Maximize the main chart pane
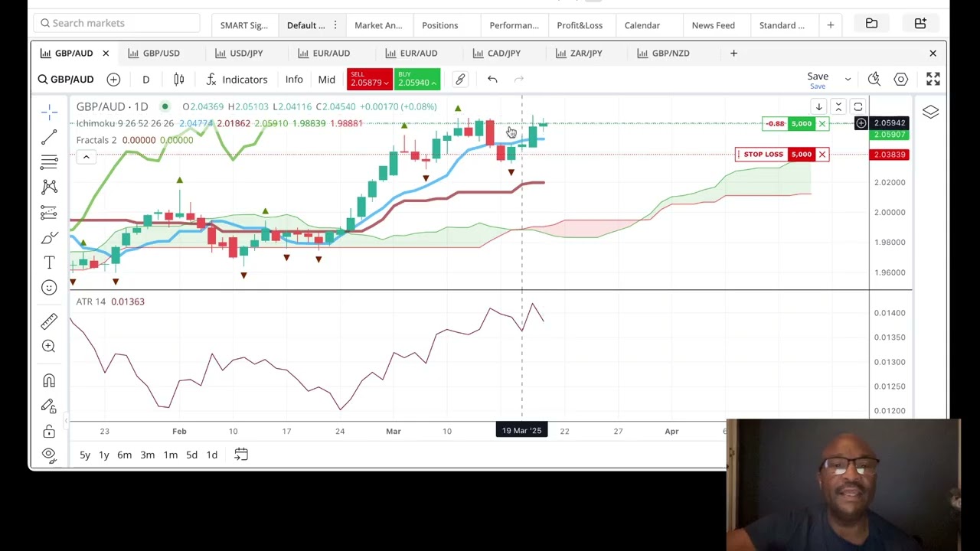The image size is (980, 551). [858, 107]
